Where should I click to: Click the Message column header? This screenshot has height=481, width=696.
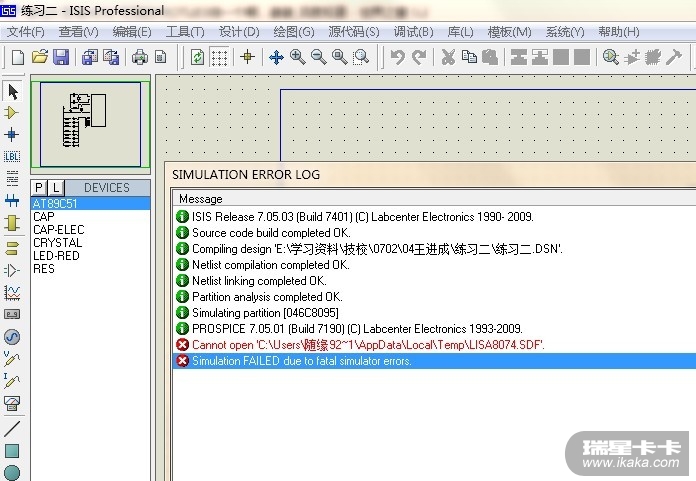tap(434, 198)
